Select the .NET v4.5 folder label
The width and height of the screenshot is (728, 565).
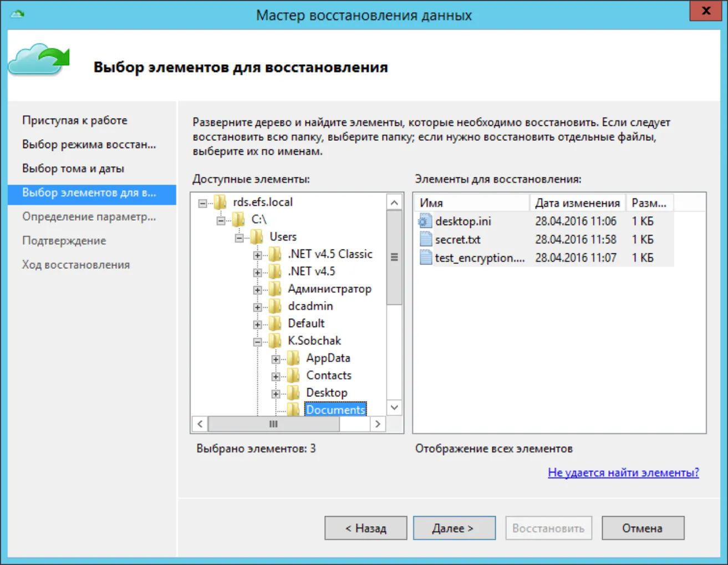point(312,271)
